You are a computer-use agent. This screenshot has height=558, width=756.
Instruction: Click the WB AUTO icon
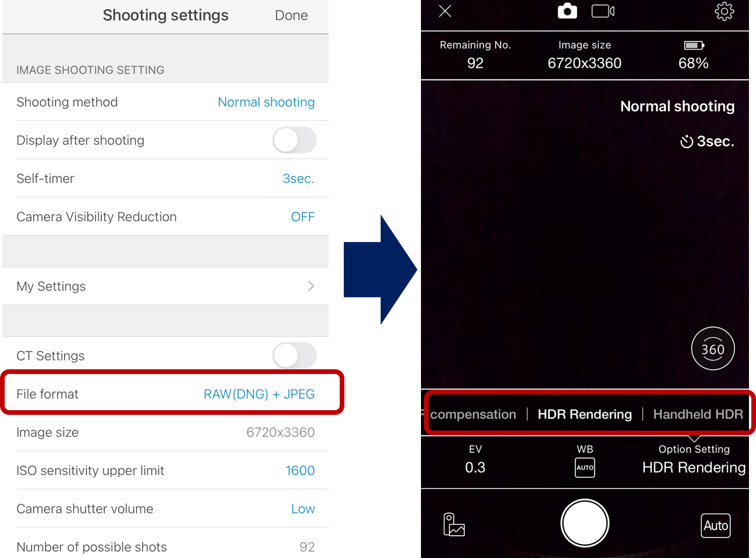(x=585, y=467)
